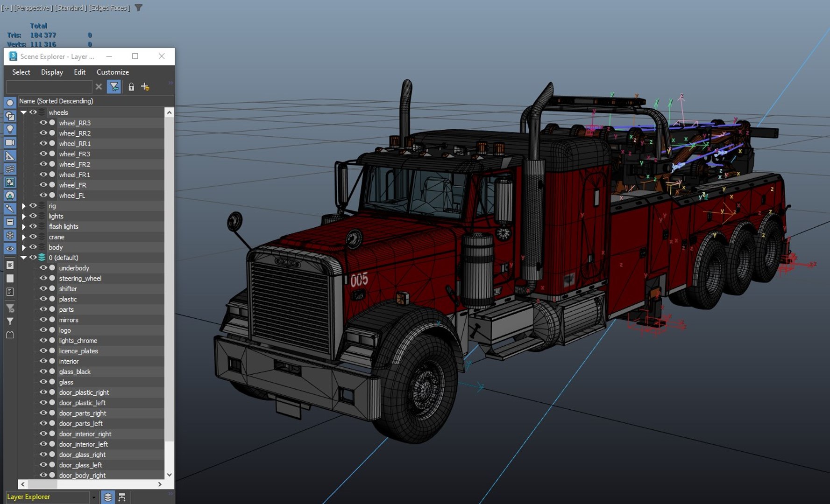Click the vertical scrollbar down arrow
This screenshot has width=830, height=504.
tap(169, 475)
